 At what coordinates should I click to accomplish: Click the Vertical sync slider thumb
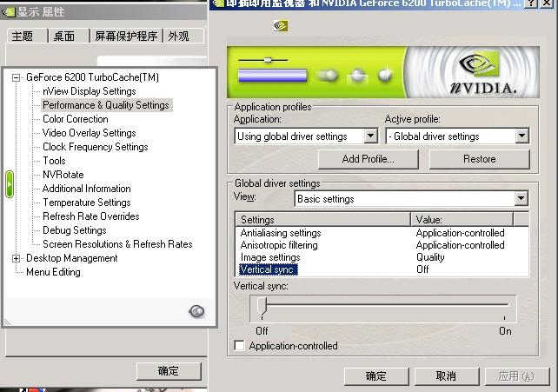pyautogui.click(x=262, y=307)
